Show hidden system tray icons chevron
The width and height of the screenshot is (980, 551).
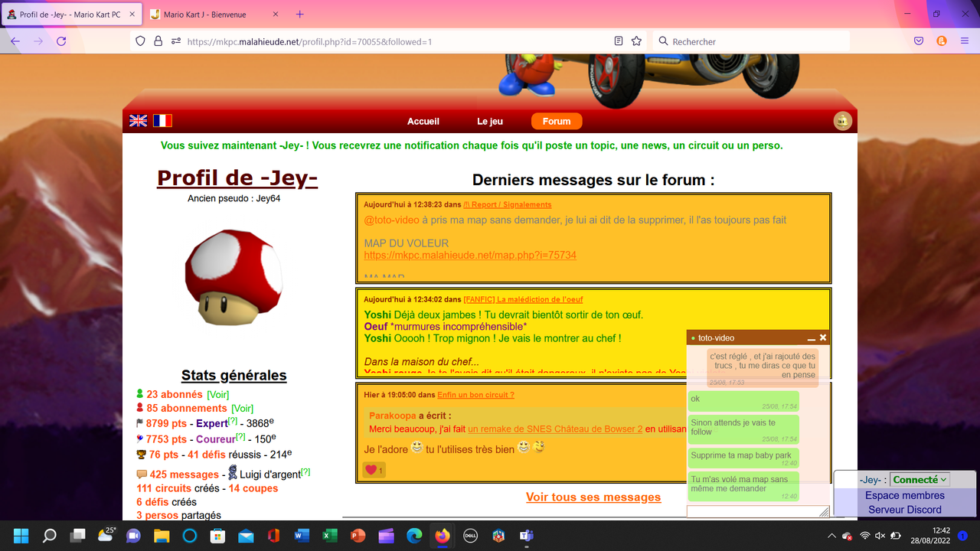(x=832, y=536)
